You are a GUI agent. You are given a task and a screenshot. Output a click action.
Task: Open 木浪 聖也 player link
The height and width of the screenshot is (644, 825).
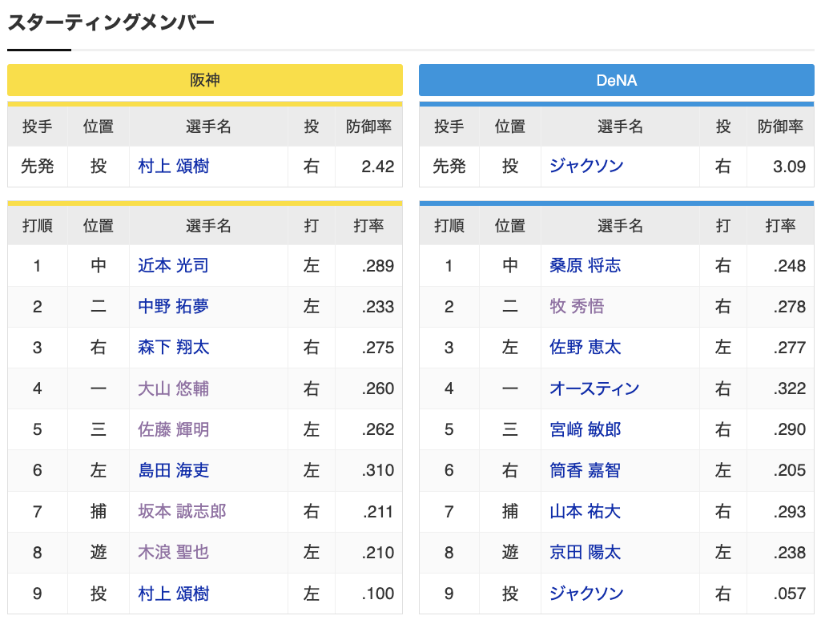pos(173,552)
